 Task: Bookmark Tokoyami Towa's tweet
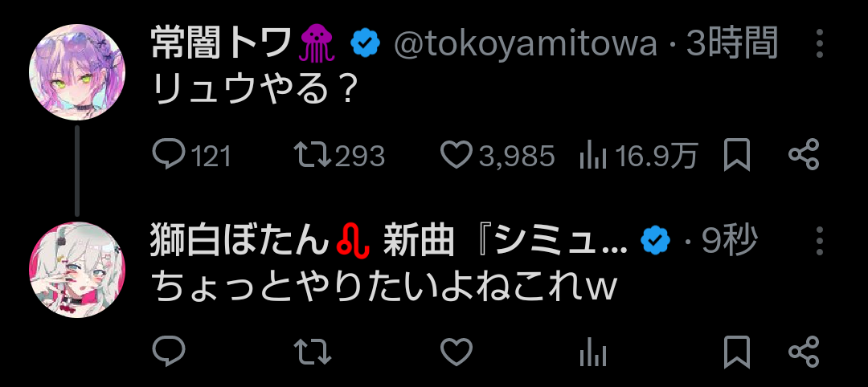tap(737, 155)
